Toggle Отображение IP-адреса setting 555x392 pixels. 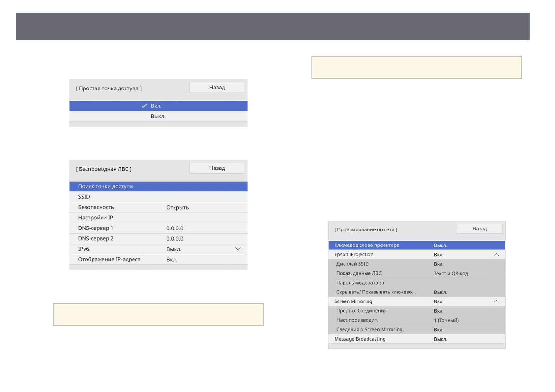point(158,260)
